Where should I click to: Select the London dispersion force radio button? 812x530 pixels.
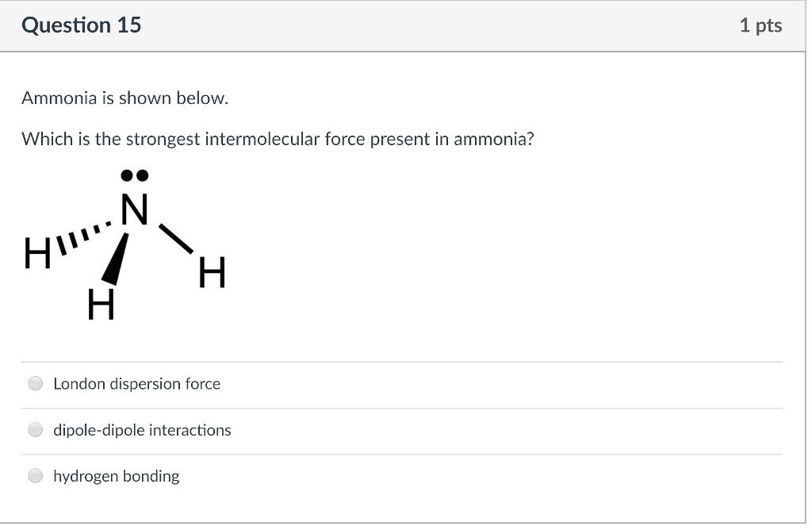click(x=35, y=383)
